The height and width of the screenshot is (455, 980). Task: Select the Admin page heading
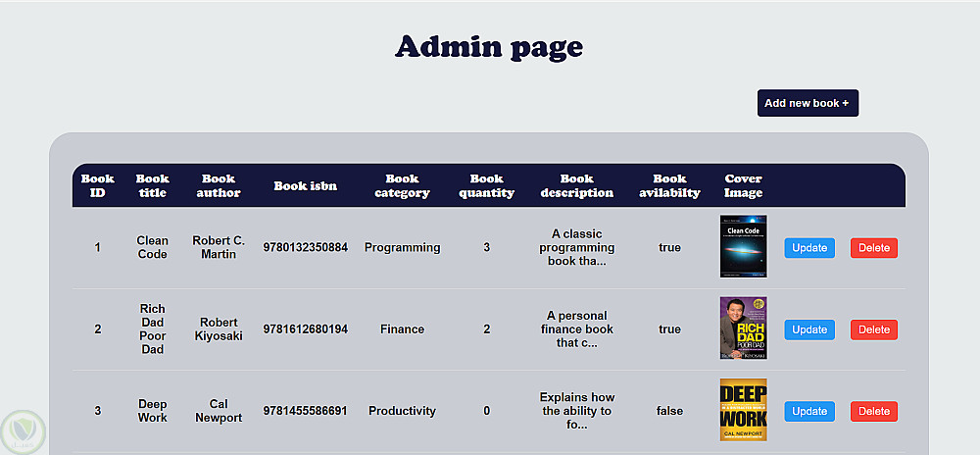click(x=489, y=47)
